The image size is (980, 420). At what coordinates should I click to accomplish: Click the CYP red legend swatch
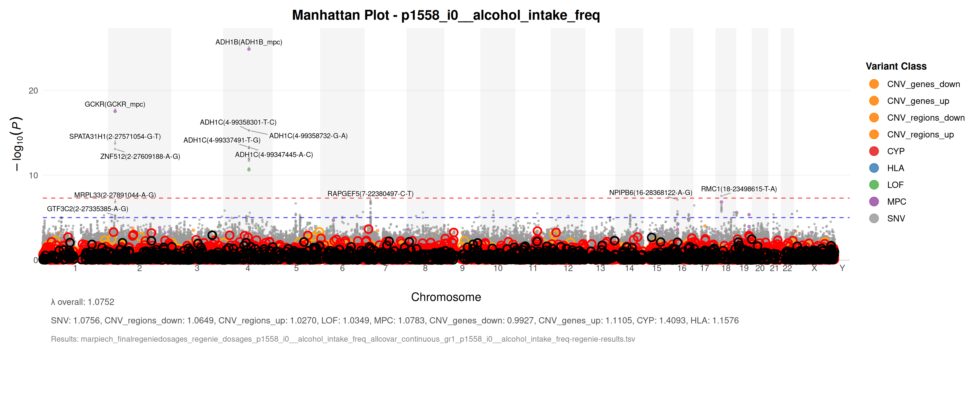[x=874, y=151]
